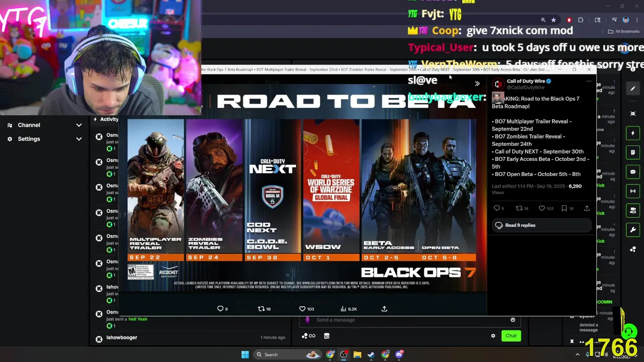
Task: Click repost icon in tweet side panel
Action: [519, 208]
